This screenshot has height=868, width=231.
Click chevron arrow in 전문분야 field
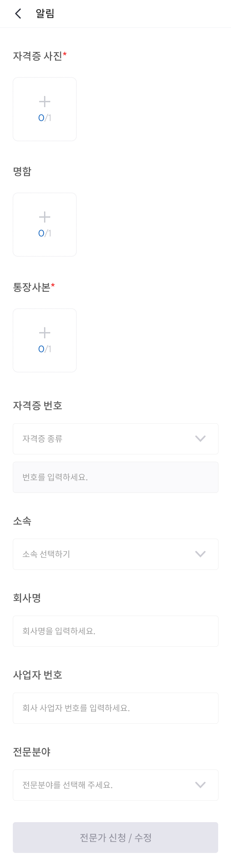200,785
